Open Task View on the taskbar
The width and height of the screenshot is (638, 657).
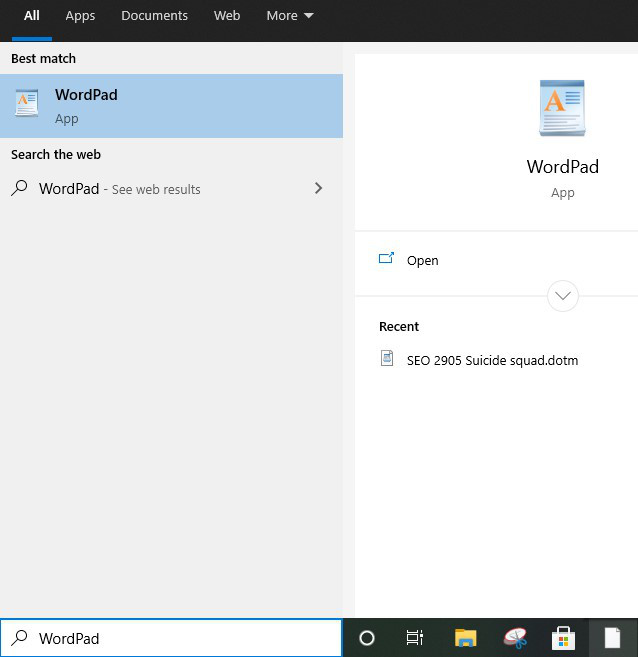pos(415,638)
